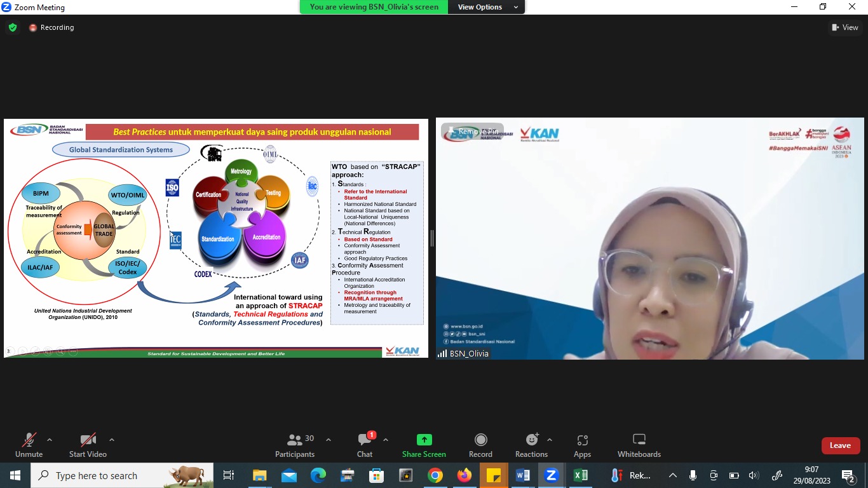Open the taskbar clock and calendar

(x=811, y=475)
